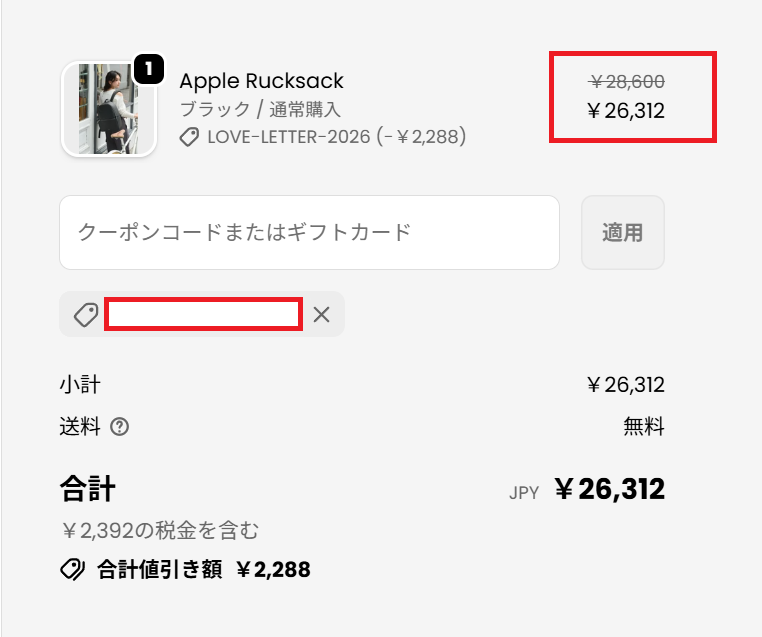Open the Apple Rucksack product thumbnail

107,109
